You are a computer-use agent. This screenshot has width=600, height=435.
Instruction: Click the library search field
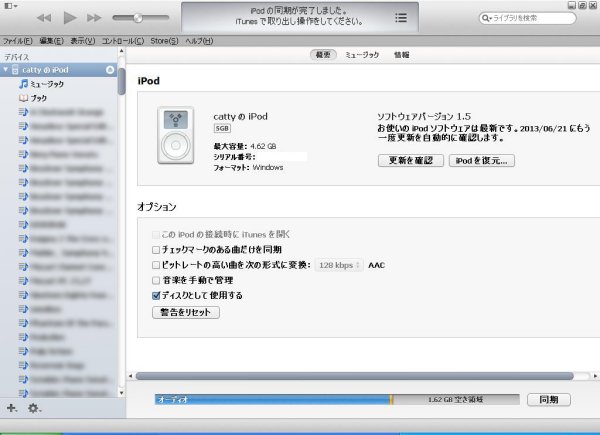(x=527, y=18)
